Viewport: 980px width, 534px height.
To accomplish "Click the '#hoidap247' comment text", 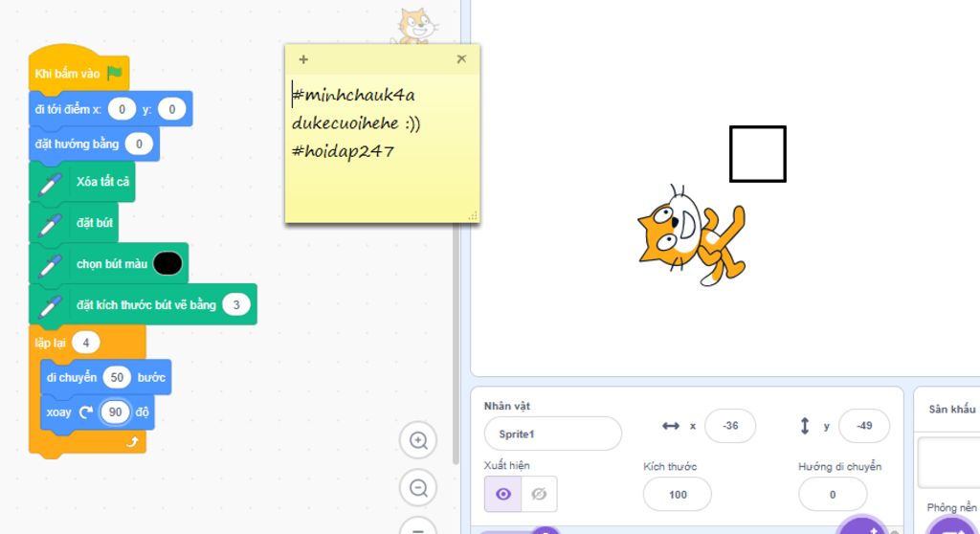I will click(344, 151).
